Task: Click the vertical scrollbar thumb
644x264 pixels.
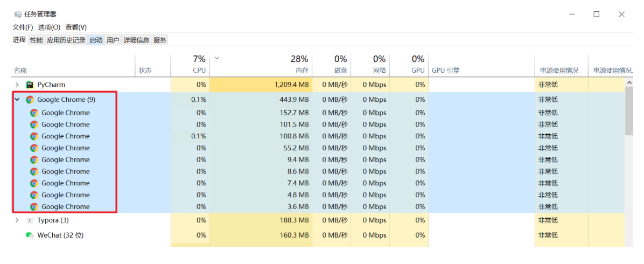Action: (x=629, y=110)
